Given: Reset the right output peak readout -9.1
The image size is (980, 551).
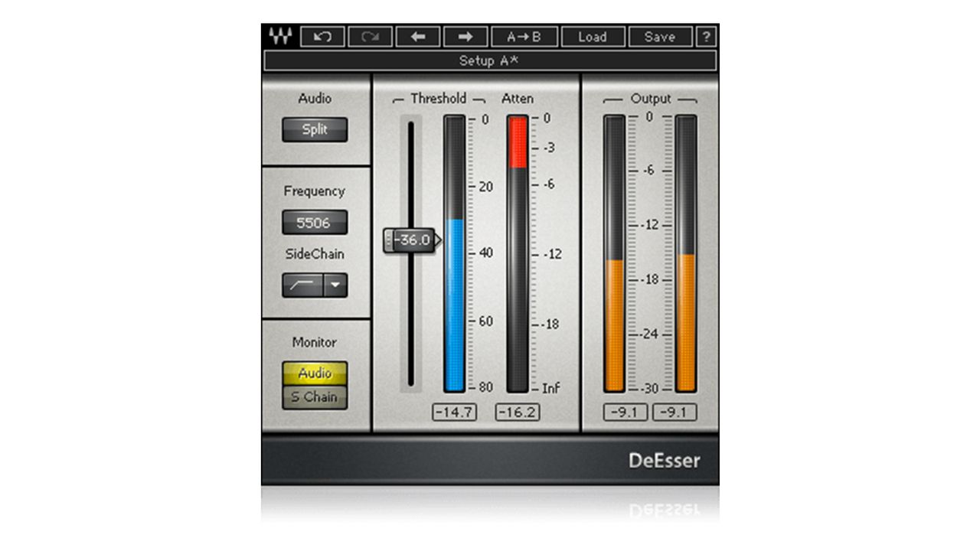Looking at the screenshot, I should (x=675, y=412).
